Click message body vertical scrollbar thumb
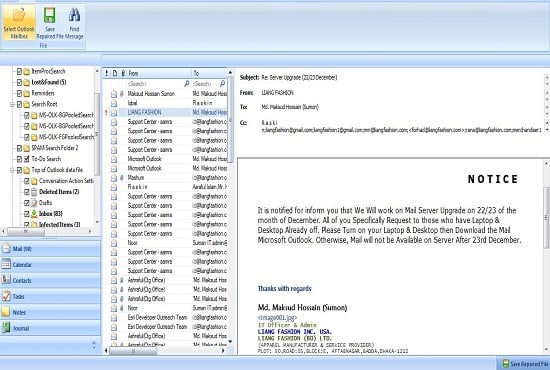Image resolution: width=550 pixels, height=370 pixels. click(546, 217)
